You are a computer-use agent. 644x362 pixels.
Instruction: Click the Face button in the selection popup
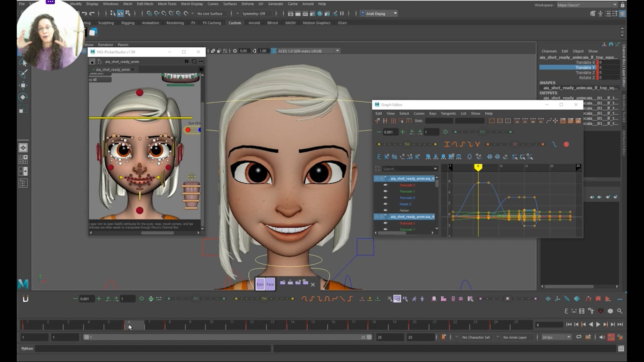(269, 284)
